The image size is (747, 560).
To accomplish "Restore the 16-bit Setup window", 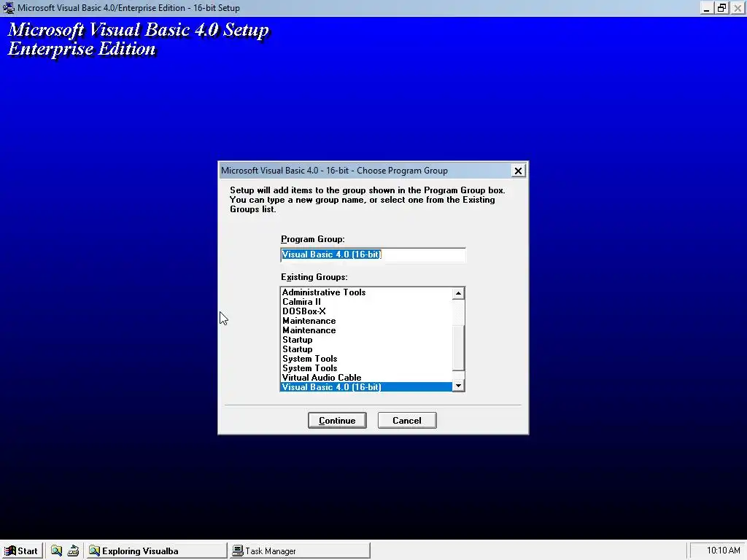I will tap(721, 7).
